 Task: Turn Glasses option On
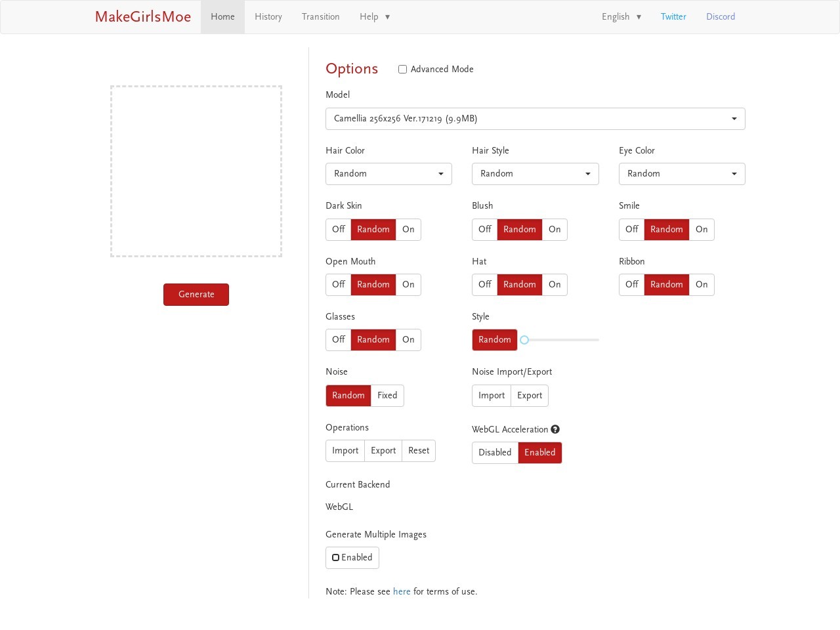(x=408, y=340)
